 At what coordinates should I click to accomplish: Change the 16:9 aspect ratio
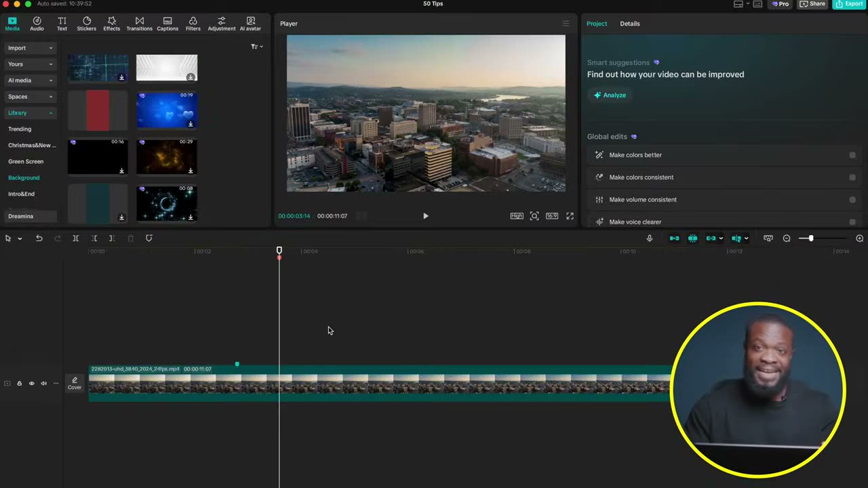[x=552, y=216]
